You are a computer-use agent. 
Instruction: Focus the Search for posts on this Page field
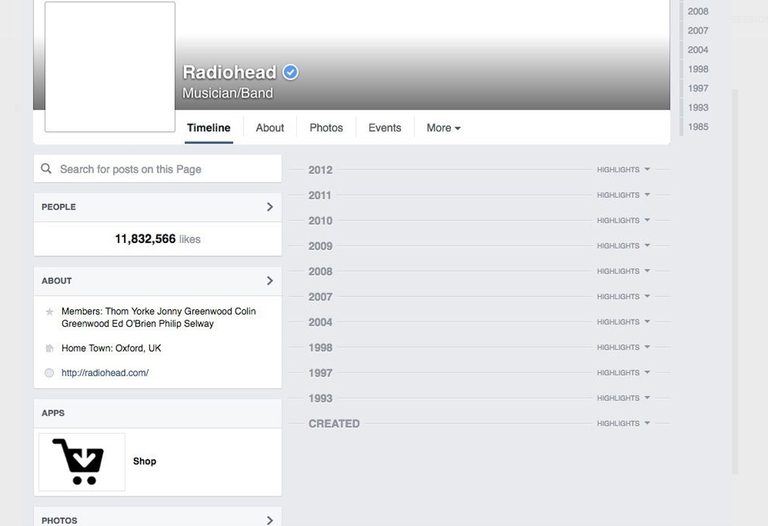coord(158,169)
